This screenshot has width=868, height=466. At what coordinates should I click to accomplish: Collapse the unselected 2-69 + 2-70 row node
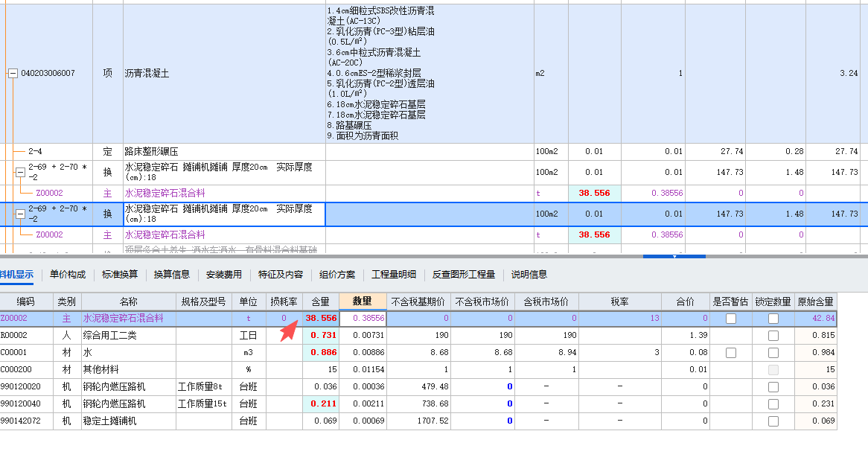(x=21, y=172)
